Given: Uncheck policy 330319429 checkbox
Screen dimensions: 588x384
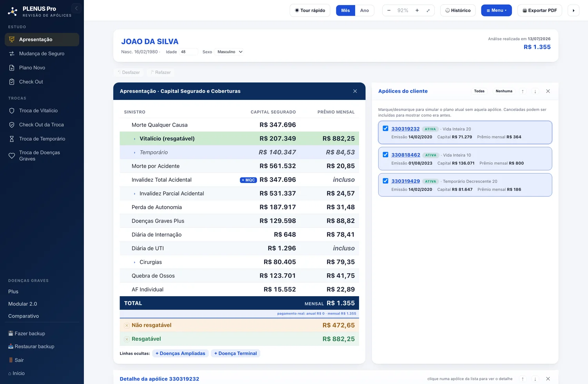Looking at the screenshot, I should 386,181.
